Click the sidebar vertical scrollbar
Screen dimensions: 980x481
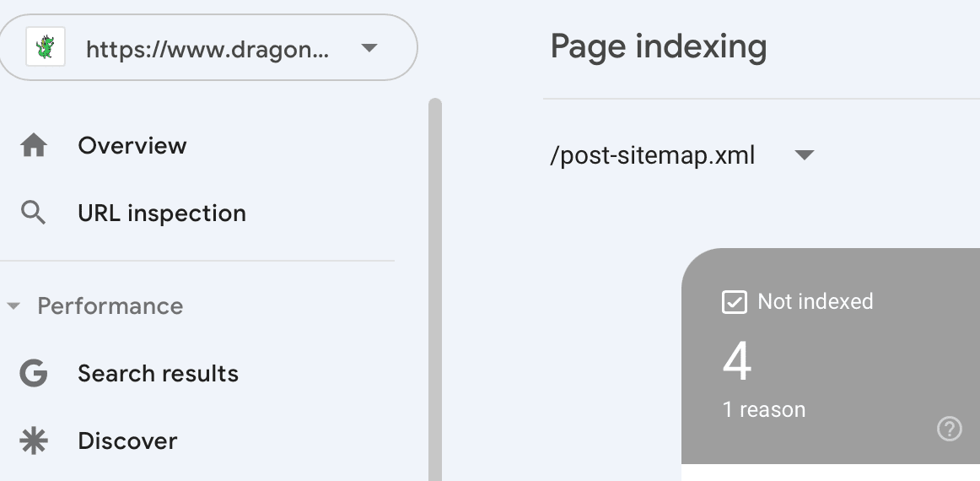[x=435, y=287]
